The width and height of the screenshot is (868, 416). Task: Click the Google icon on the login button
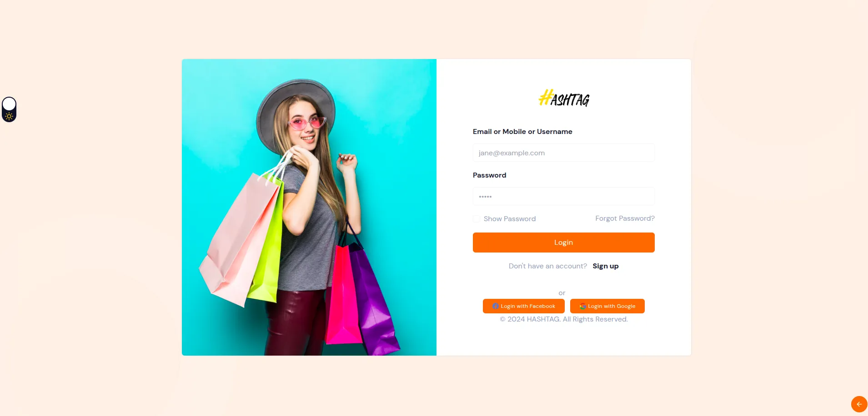point(582,306)
